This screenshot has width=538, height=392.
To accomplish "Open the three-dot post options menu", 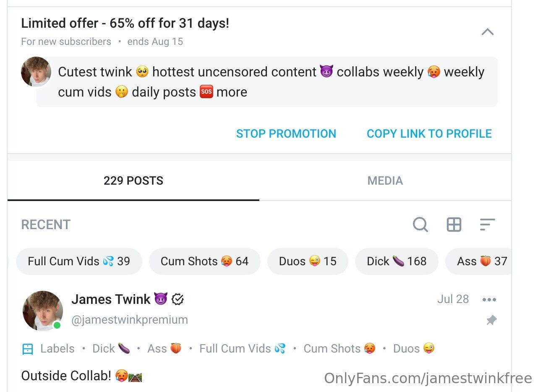I will pyautogui.click(x=489, y=300).
